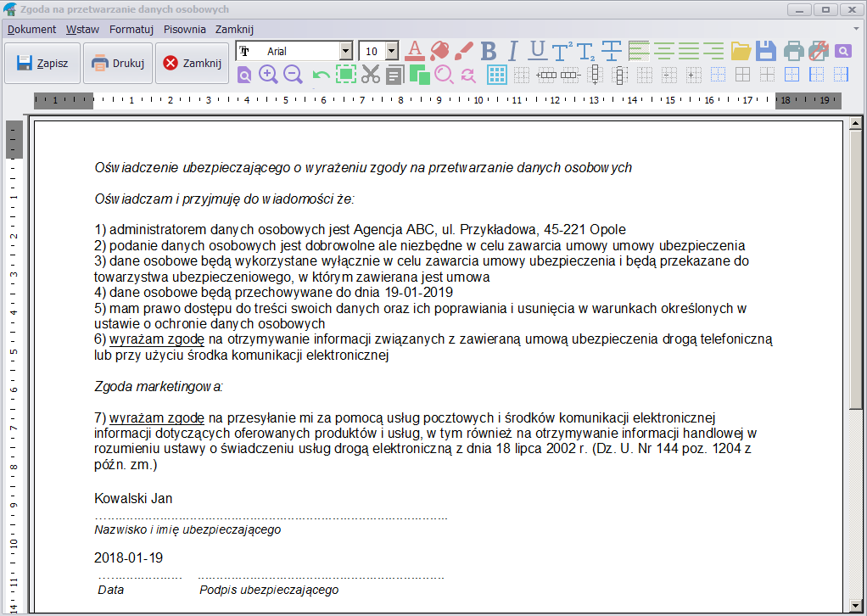The height and width of the screenshot is (616, 867).
Task: Click the label 'Nazwisko i imię ubezpieczającego'
Action: pos(187,529)
